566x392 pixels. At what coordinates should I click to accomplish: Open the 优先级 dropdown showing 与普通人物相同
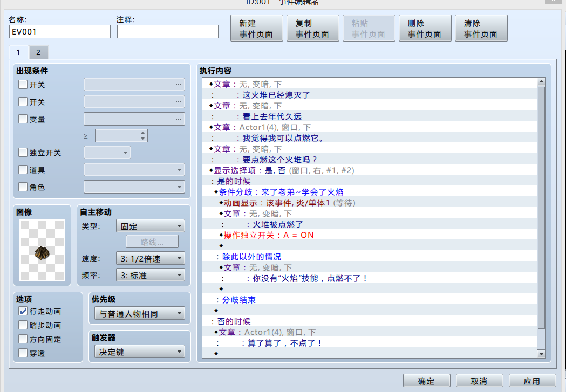140,313
